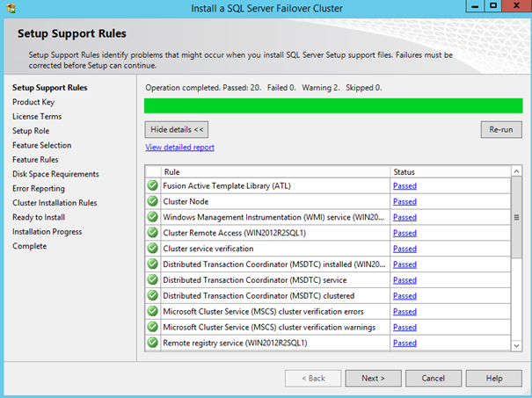Click the passed icon for Fusion Active Template Library
The image size is (532, 398).
coord(153,185)
